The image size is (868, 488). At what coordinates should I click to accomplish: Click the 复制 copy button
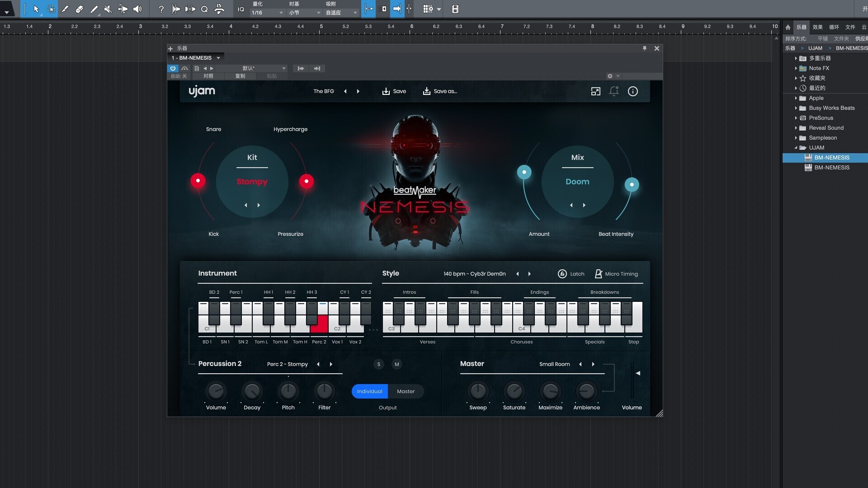(x=240, y=76)
